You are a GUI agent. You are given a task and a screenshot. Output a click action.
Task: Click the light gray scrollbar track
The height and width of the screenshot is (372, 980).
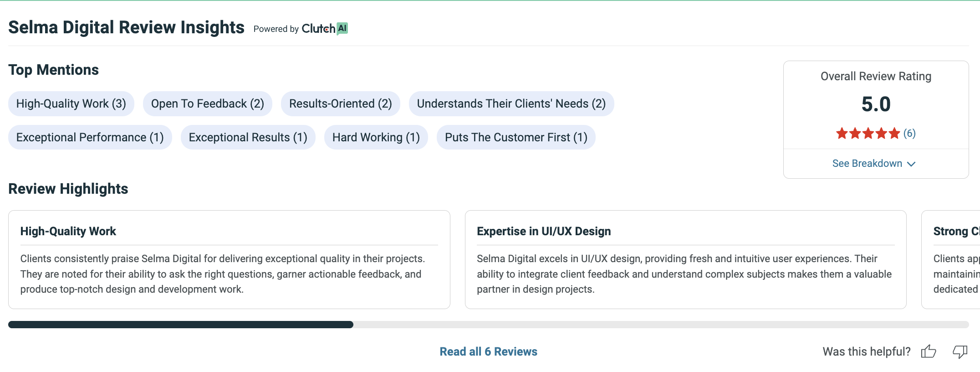tap(661, 325)
